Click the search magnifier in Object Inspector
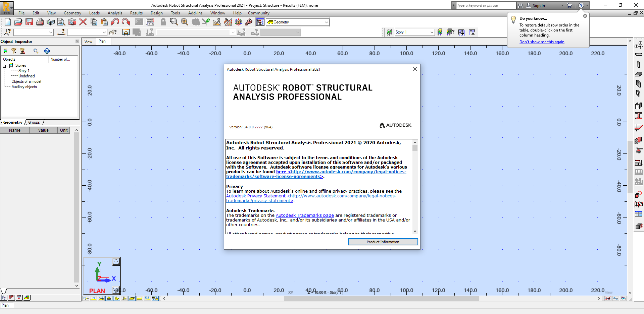Screen dimensions: 644x314 (36, 51)
